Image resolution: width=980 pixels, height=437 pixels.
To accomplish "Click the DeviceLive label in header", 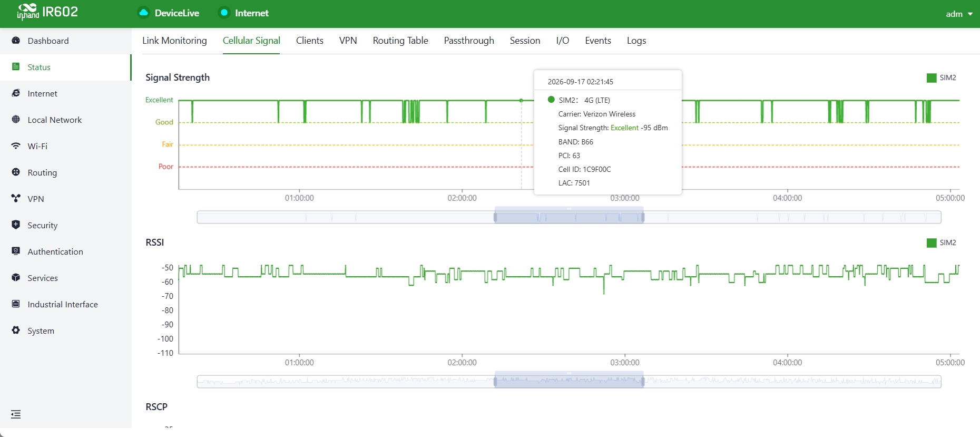I will 177,13.
